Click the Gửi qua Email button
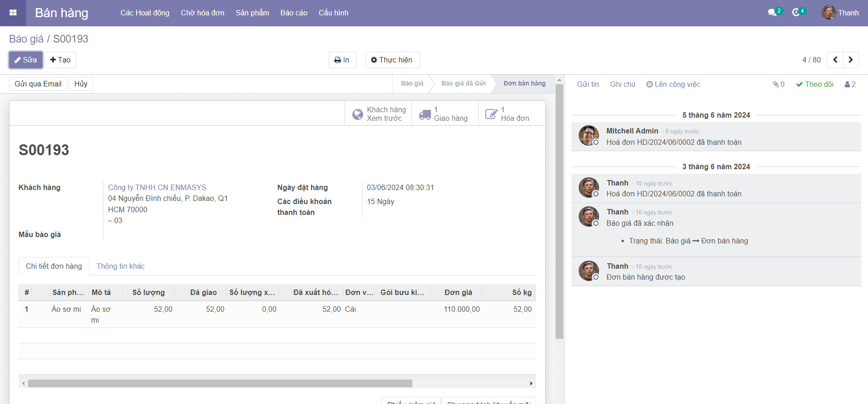868x404 pixels. click(38, 84)
